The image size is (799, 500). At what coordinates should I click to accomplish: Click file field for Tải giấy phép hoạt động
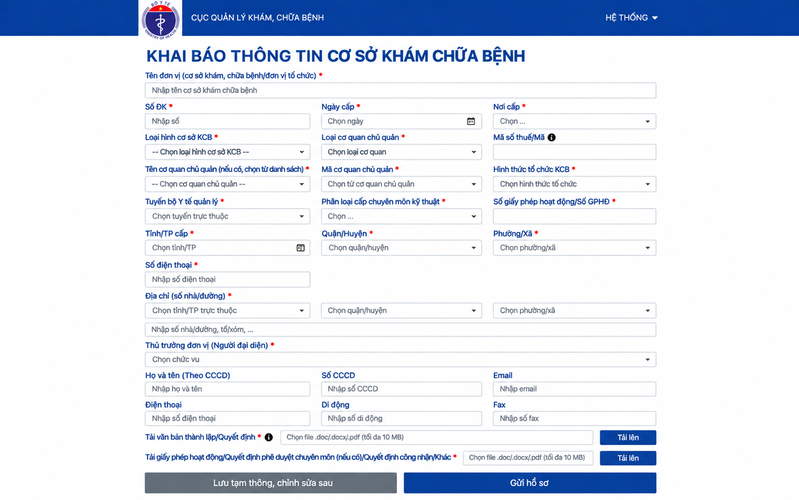[528, 458]
